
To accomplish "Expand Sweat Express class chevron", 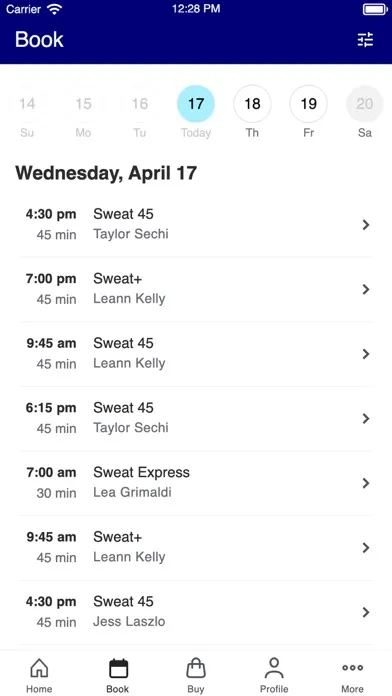I will click(x=366, y=483).
